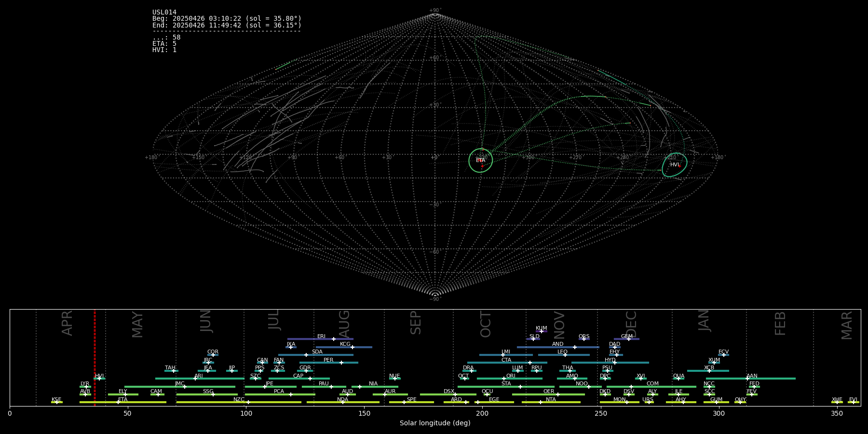
Task: Click the +270 longitude label on sky map
Action: (575, 157)
